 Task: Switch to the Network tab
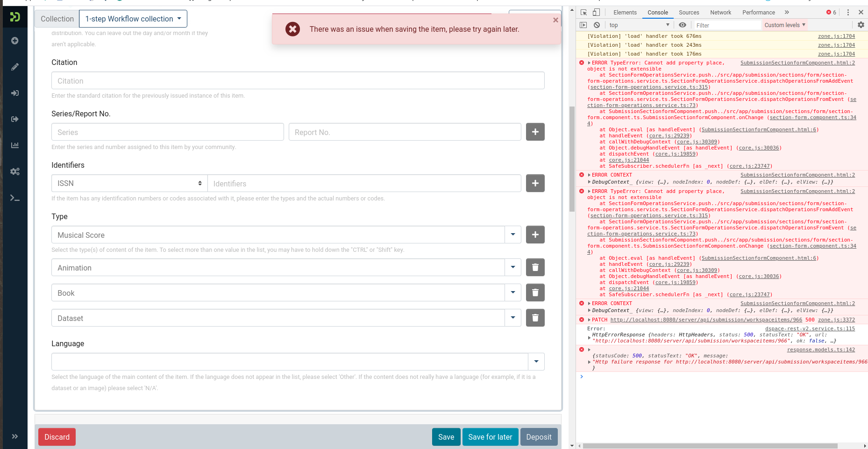721,13
